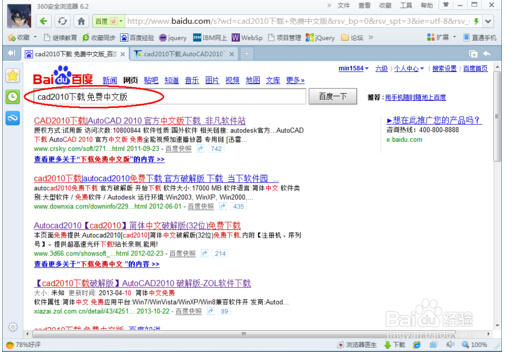Click the 贴吧 navigation link
Viewport: 519px width, 360px height.
point(151,80)
